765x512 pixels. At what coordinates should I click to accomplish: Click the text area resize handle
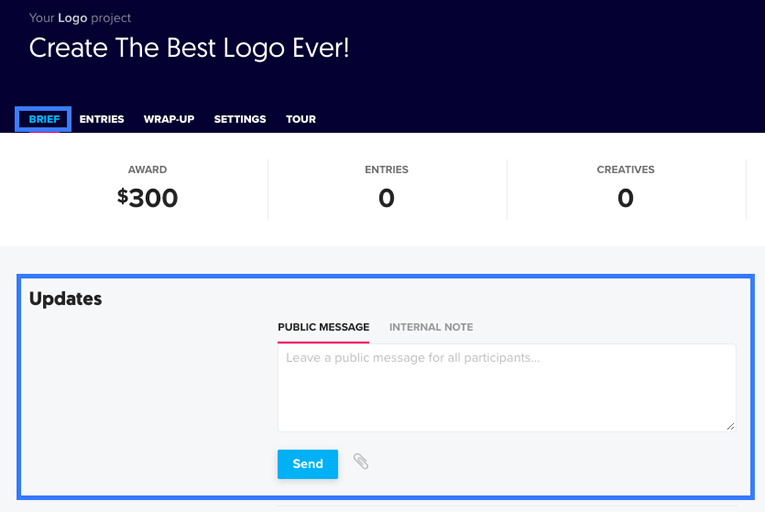coord(730,426)
